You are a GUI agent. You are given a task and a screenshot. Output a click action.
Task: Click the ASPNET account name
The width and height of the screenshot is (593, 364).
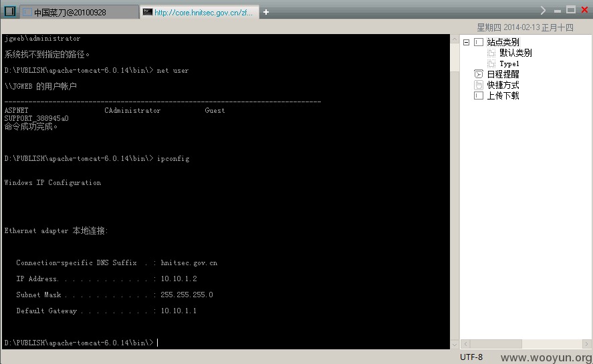(16, 110)
